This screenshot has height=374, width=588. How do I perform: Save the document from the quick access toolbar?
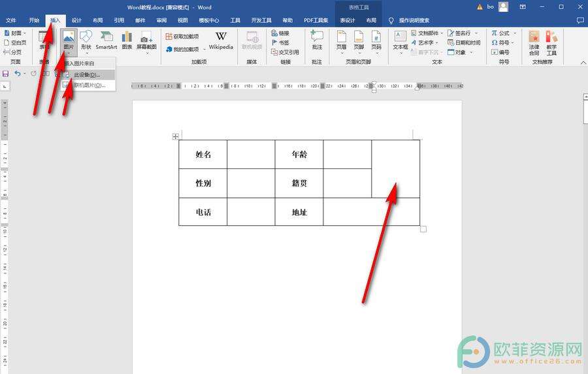click(6, 74)
